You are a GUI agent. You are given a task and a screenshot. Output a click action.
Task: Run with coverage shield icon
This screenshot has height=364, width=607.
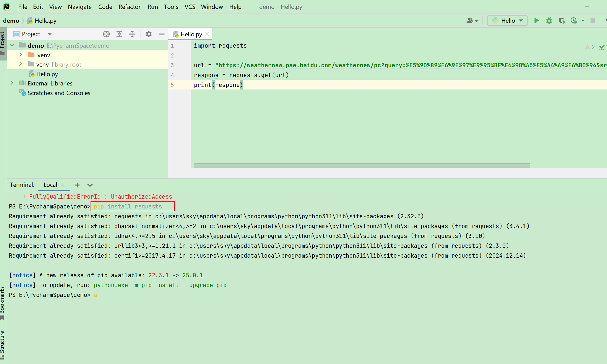(562, 21)
